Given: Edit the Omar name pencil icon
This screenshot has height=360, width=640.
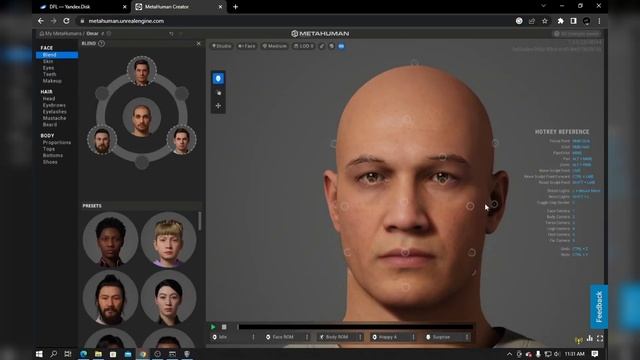Looking at the screenshot, I should (x=102, y=33).
